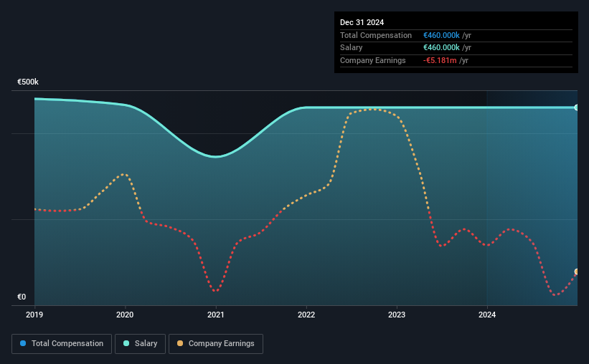Click the 2020 x-axis label

tap(125, 315)
